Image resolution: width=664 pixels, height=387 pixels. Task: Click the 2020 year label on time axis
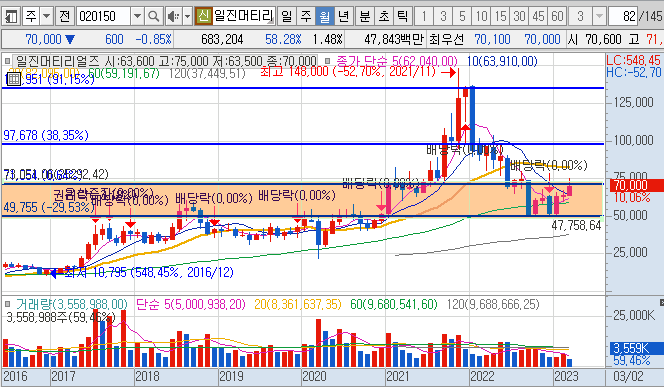[314, 376]
